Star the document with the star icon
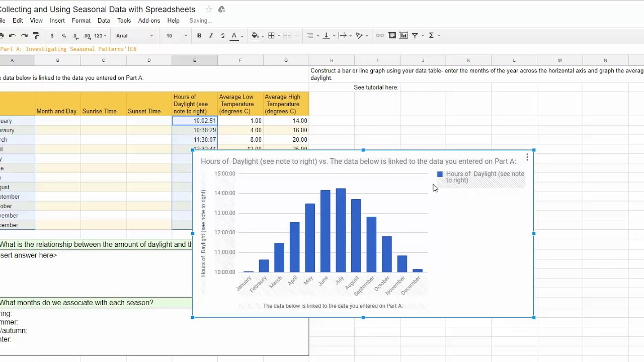 (209, 10)
